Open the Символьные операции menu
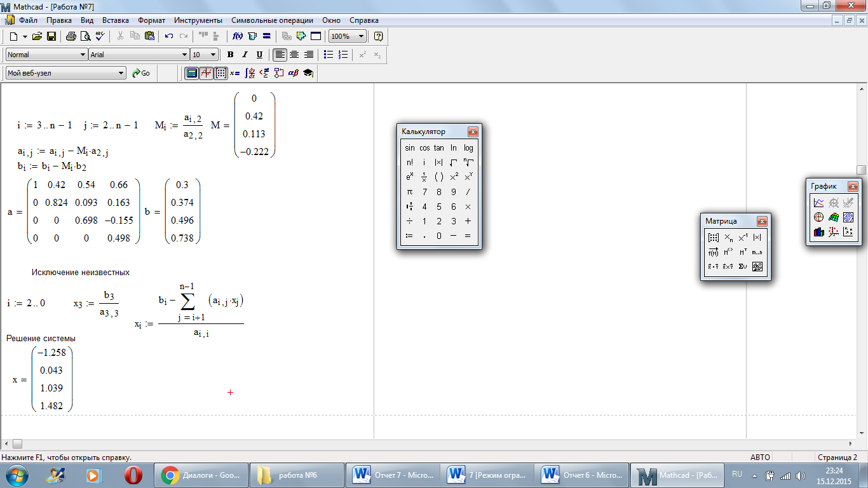This screenshot has width=868, height=488. 273,20
